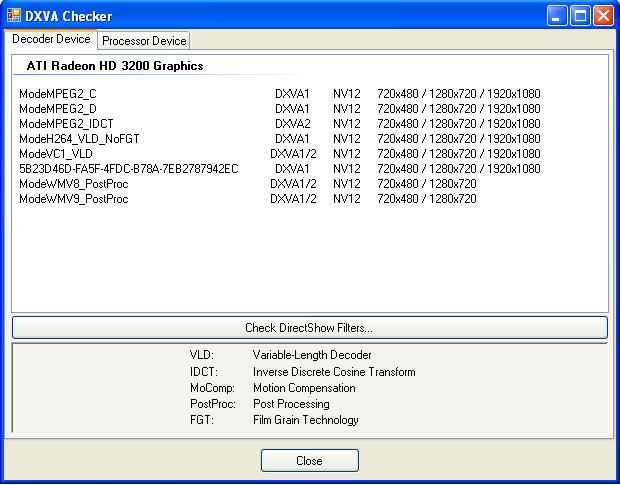Click NV12 format for ModeWMV9_PostProc
The width and height of the screenshot is (620, 485).
click(347, 199)
